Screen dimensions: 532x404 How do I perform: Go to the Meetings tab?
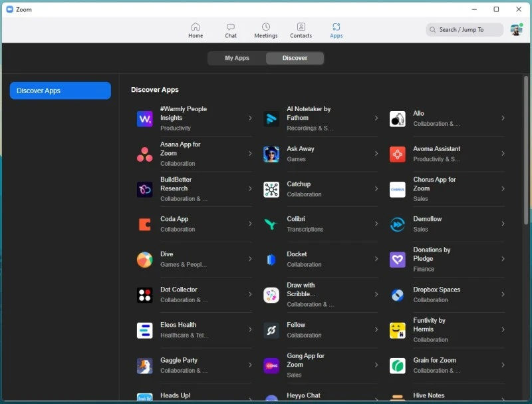[265, 31]
